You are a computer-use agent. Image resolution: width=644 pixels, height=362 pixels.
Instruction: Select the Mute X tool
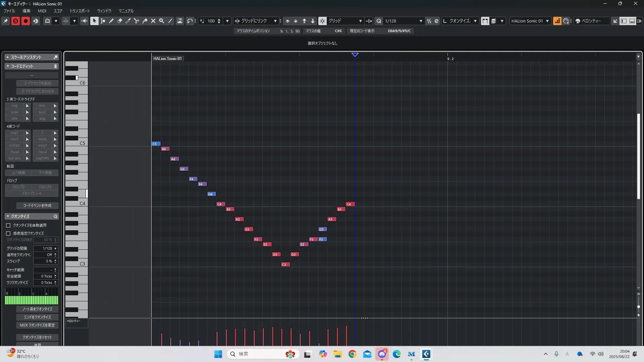(153, 21)
